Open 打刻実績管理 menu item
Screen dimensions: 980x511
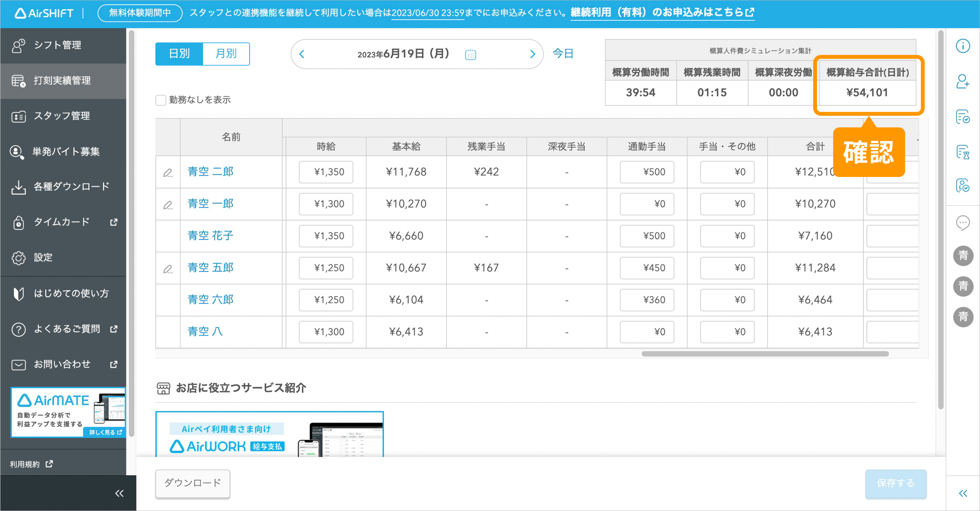pyautogui.click(x=63, y=81)
